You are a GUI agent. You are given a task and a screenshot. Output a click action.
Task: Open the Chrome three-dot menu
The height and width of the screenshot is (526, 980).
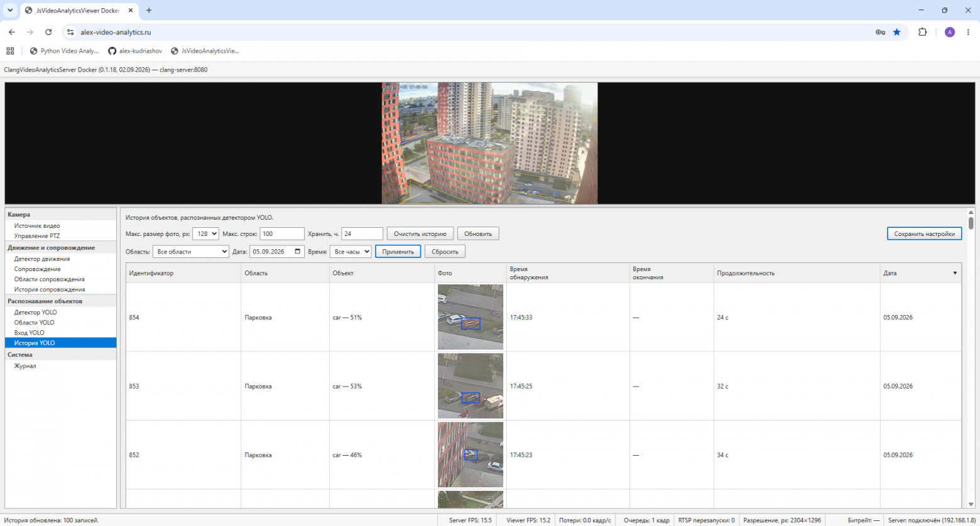click(968, 32)
